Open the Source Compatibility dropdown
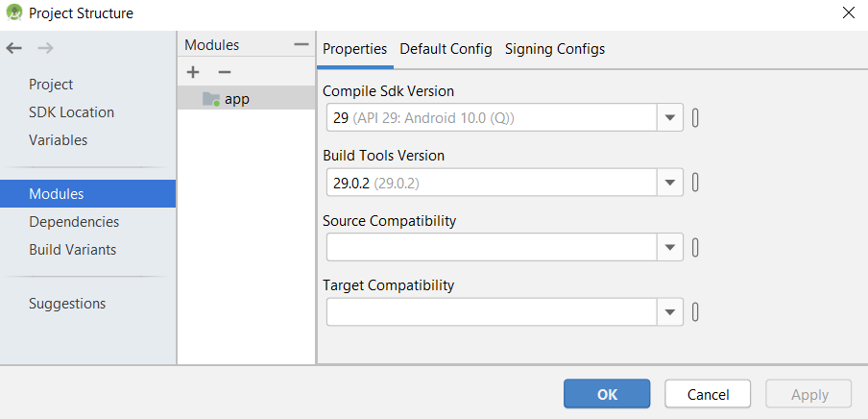Image resolution: width=868 pixels, height=419 pixels. [x=670, y=248]
